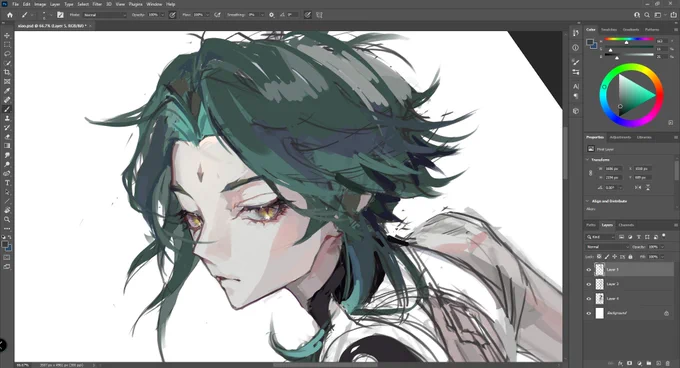680x368 pixels.
Task: Click the rotation angle input field
Action: click(611, 188)
